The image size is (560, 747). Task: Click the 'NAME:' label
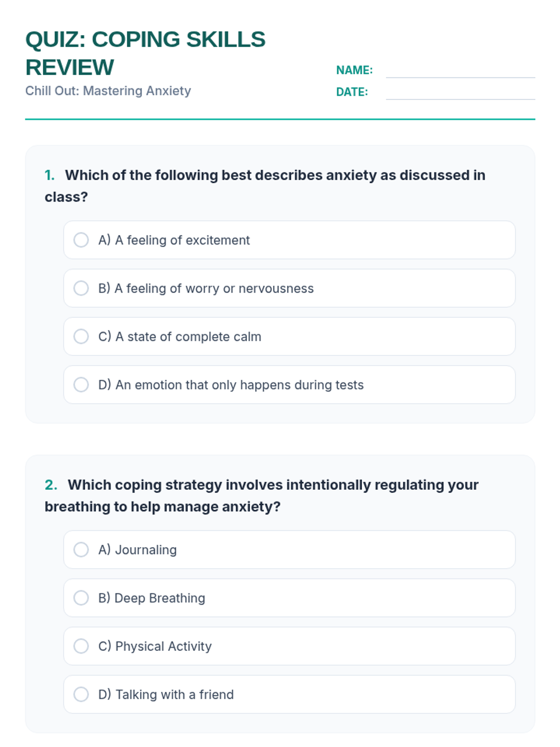[354, 70]
